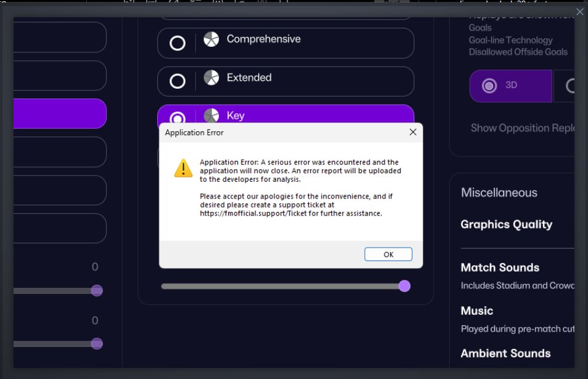This screenshot has width=588, height=379.
Task: Click the Goals text in replay list
Action: click(480, 28)
